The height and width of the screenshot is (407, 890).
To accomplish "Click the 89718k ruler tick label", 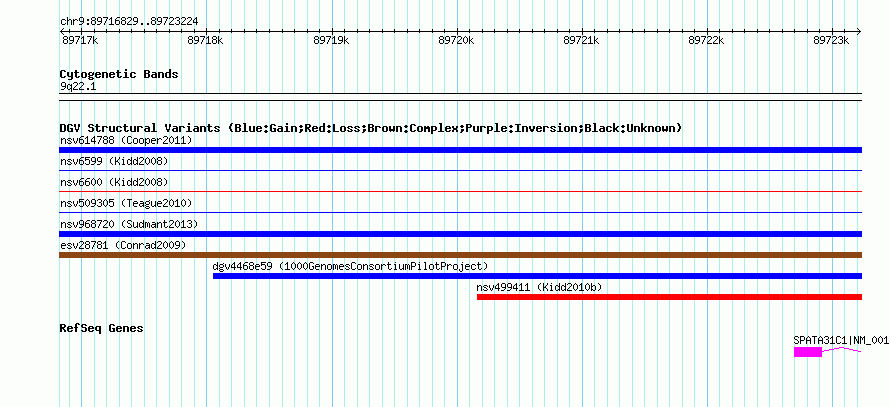I will tap(205, 40).
